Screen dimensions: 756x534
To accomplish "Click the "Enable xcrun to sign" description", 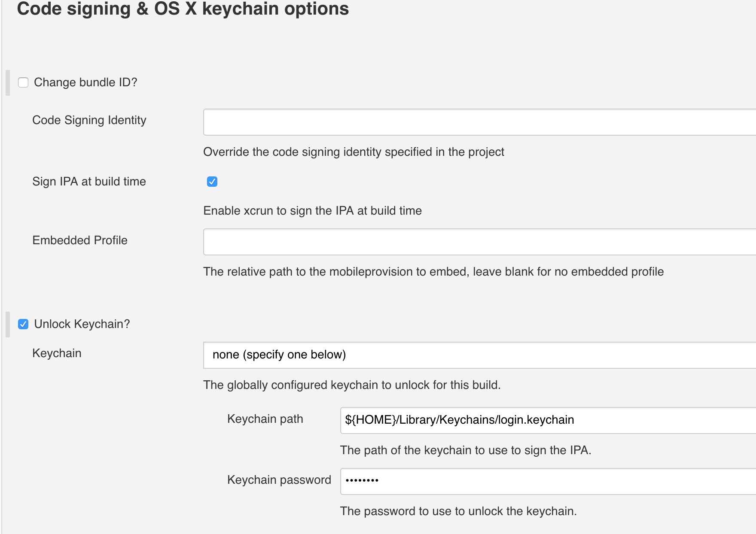I will coord(312,211).
